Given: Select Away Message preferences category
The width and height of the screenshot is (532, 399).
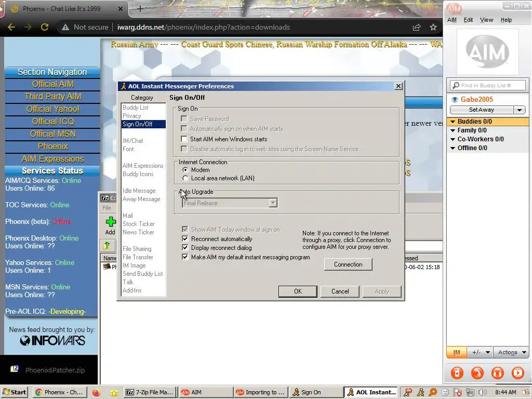Looking at the screenshot, I should pyautogui.click(x=141, y=199).
